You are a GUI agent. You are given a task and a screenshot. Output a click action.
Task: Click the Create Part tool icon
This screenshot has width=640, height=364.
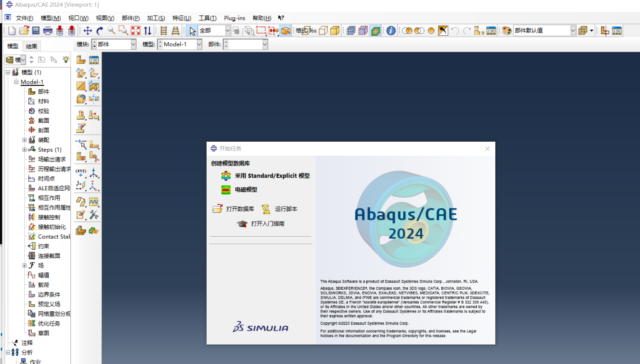tap(81, 60)
